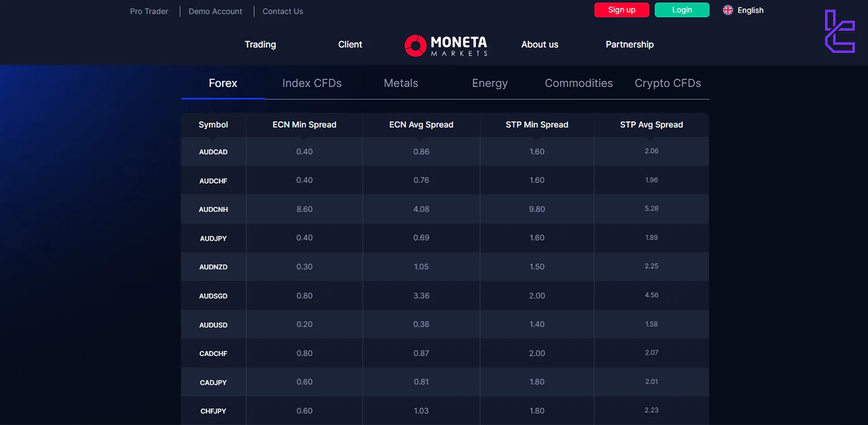868x425 pixels.
Task: Switch to the Index CFDs tab
Action: [312, 83]
